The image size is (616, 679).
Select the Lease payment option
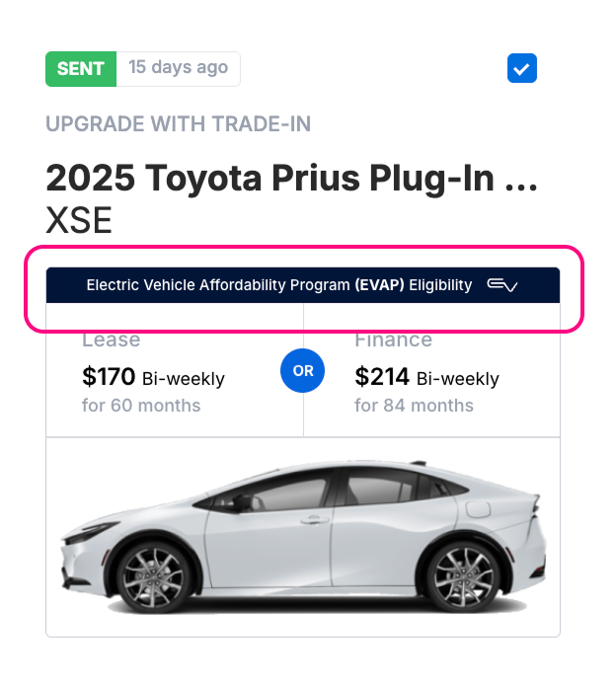click(x=175, y=377)
